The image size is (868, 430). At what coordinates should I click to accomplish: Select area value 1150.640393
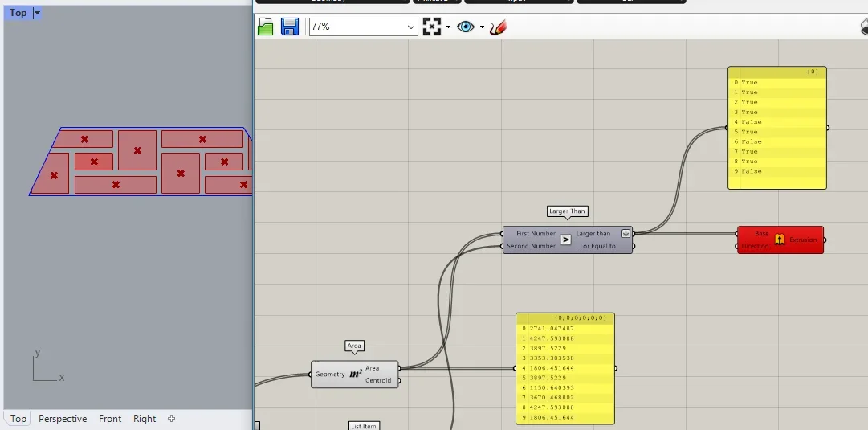pyautogui.click(x=552, y=388)
